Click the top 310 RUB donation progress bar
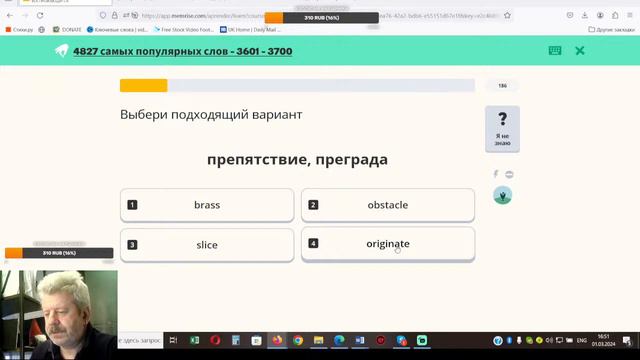Viewport: 640px width, 360px height. (322, 18)
